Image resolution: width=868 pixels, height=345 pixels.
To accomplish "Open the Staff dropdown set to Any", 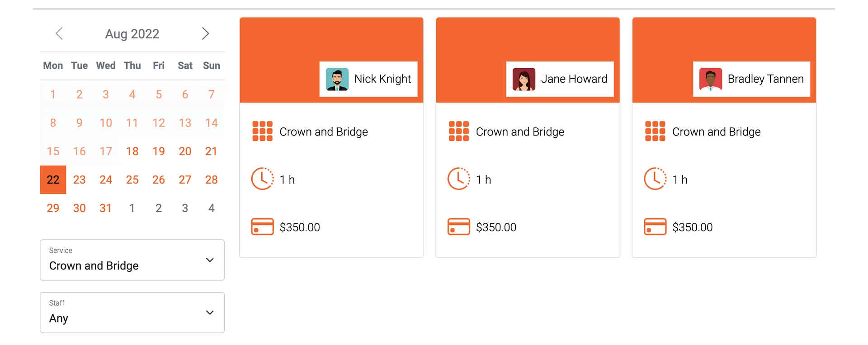I will (132, 312).
